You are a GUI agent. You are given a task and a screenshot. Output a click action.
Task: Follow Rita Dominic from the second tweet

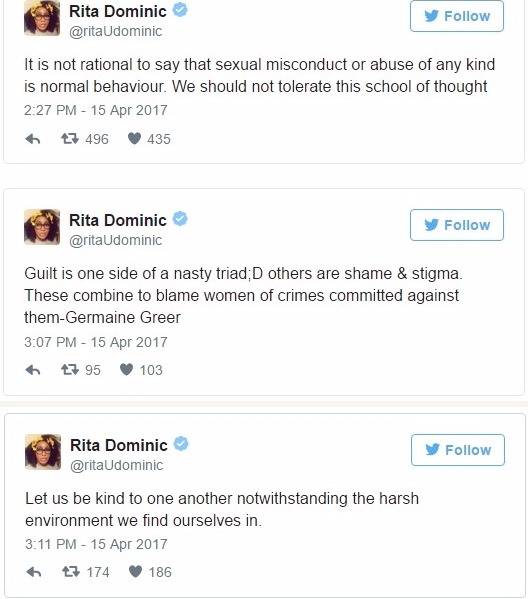coord(457,225)
